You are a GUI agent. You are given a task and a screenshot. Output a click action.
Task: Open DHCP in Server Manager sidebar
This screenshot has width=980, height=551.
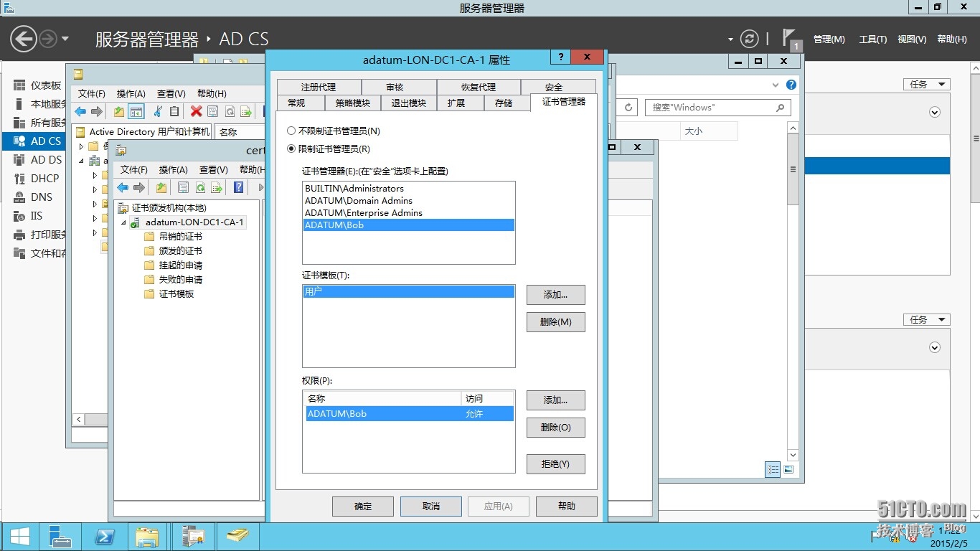tap(44, 179)
